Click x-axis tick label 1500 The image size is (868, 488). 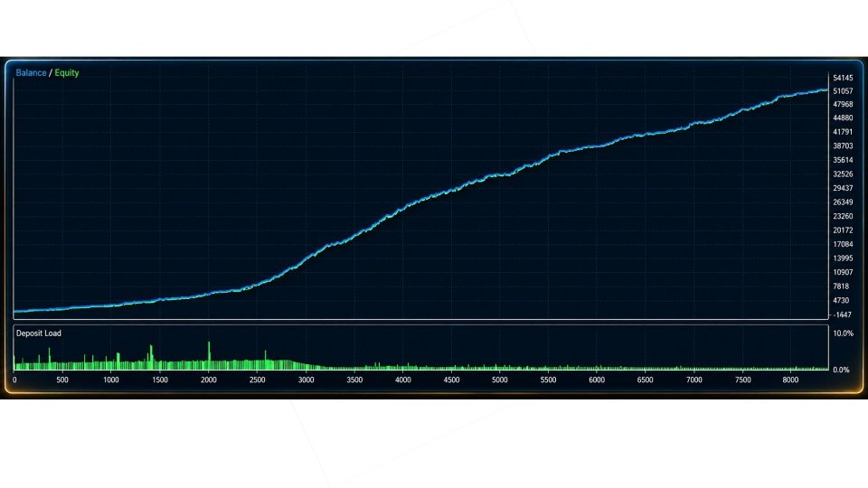(x=160, y=380)
